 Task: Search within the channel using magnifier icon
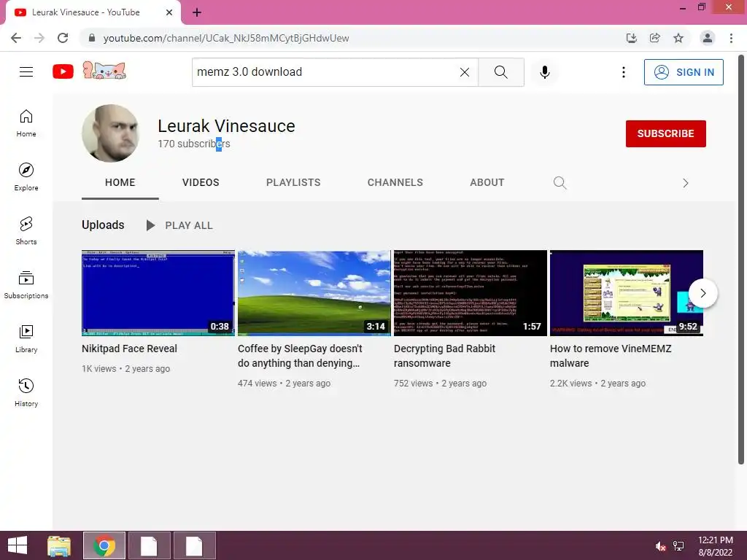click(x=560, y=183)
